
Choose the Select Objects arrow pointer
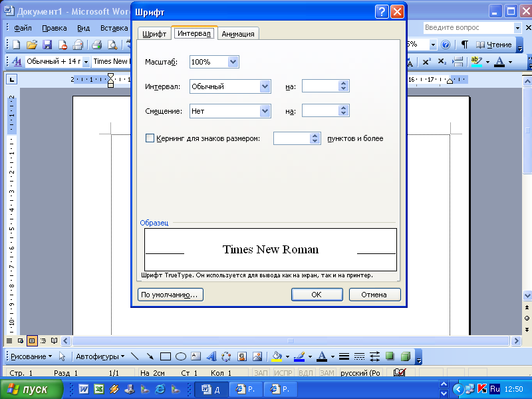[x=62, y=356]
